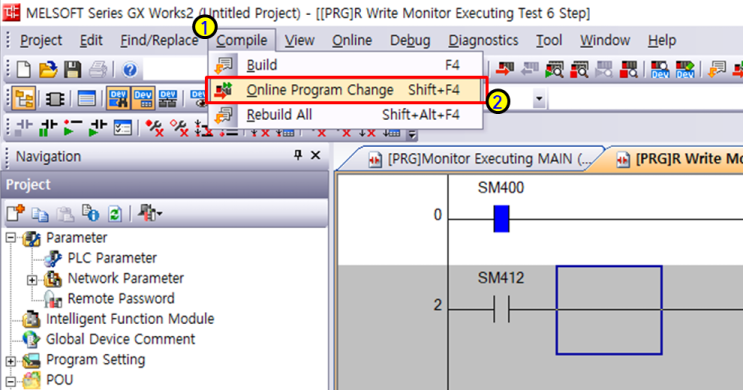Viewport: 743px width, 390px height.
Task: Click the greyed Read from PLC icon
Action: click(x=530, y=70)
